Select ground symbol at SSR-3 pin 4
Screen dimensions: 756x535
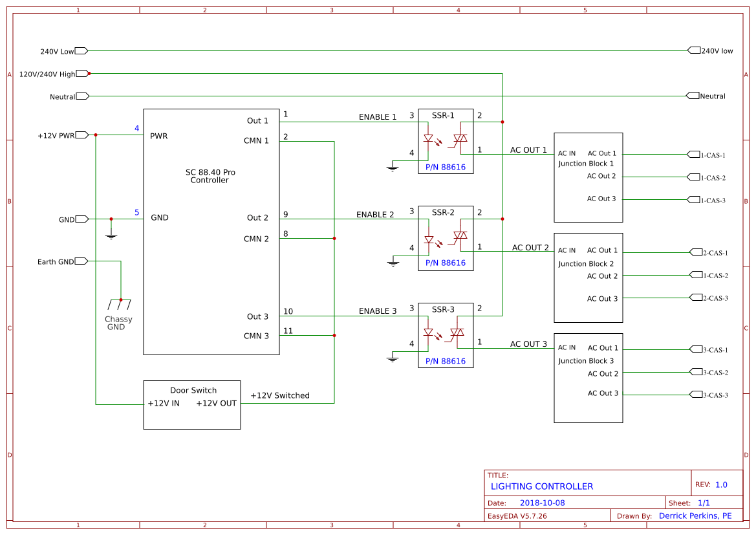pyautogui.click(x=393, y=358)
